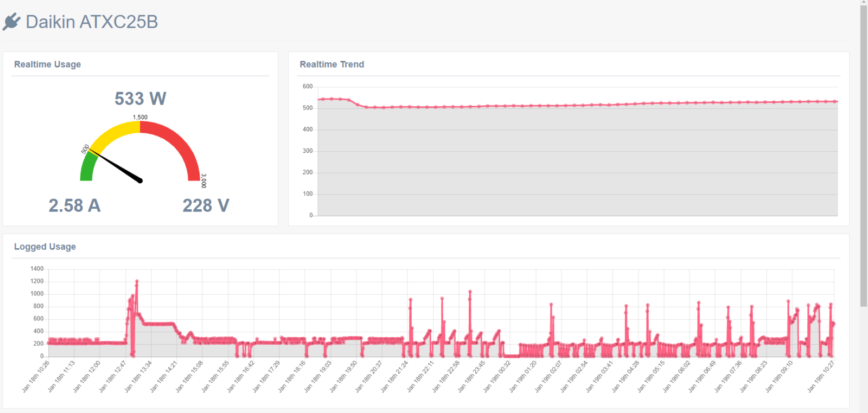Click the 1200 W peak in Logged Usage

coord(137,281)
